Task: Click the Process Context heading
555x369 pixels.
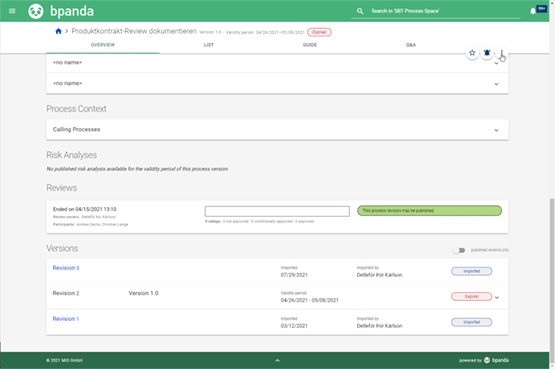Action: (x=76, y=109)
